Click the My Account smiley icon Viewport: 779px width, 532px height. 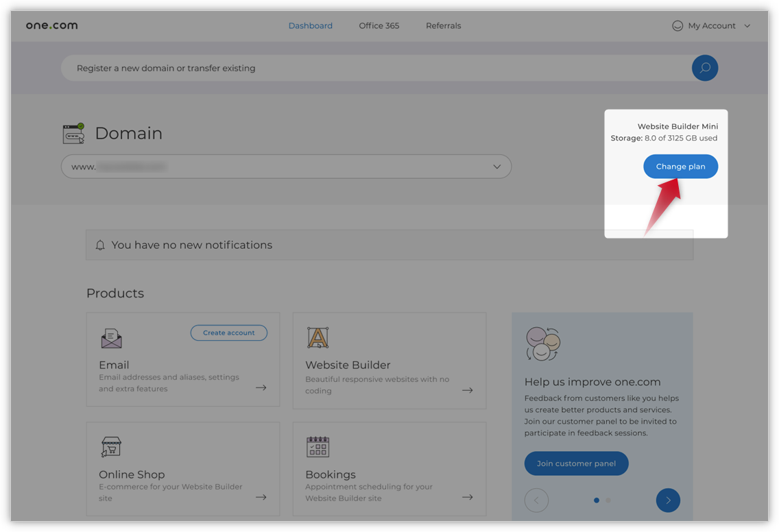(678, 26)
